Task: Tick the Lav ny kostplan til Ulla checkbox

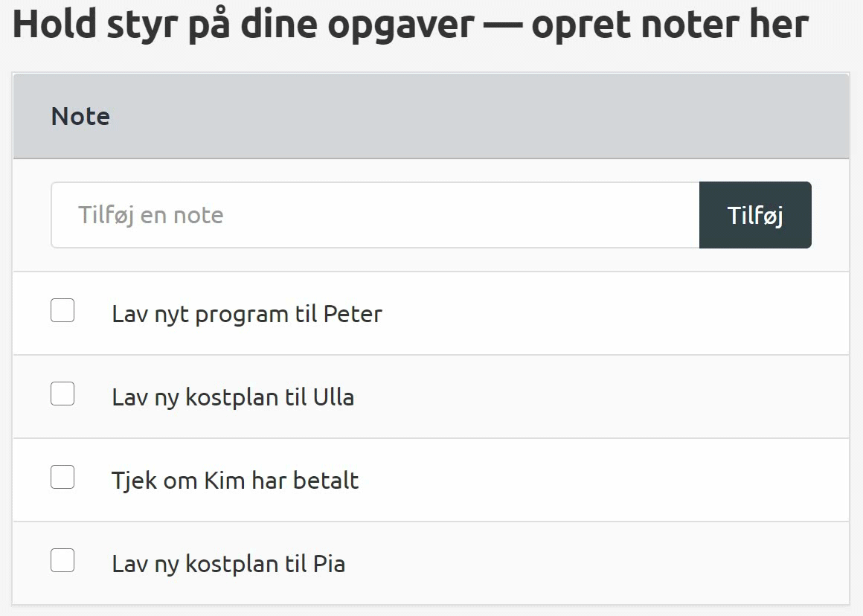Action: 62,394
